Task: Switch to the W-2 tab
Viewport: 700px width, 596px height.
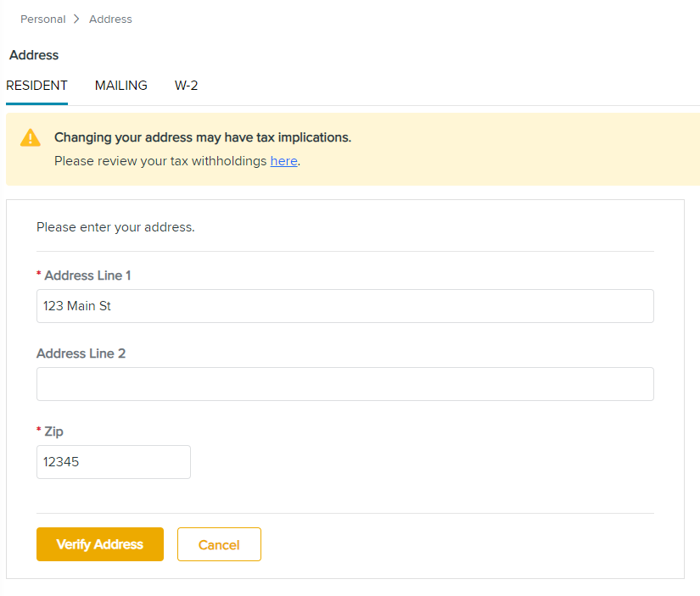Action: click(x=186, y=86)
